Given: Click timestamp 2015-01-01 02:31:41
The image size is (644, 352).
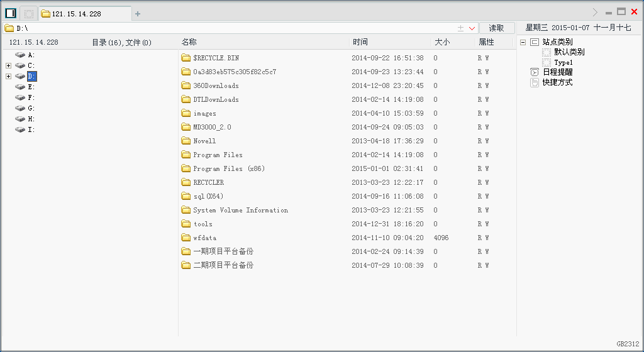Looking at the screenshot, I should tap(387, 168).
